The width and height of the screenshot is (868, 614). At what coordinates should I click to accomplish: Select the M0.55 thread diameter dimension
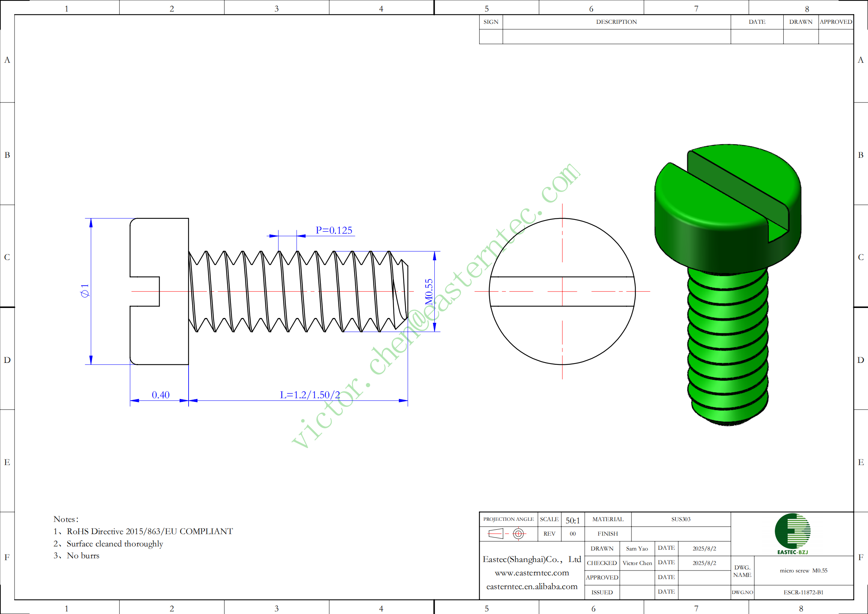coord(429,292)
